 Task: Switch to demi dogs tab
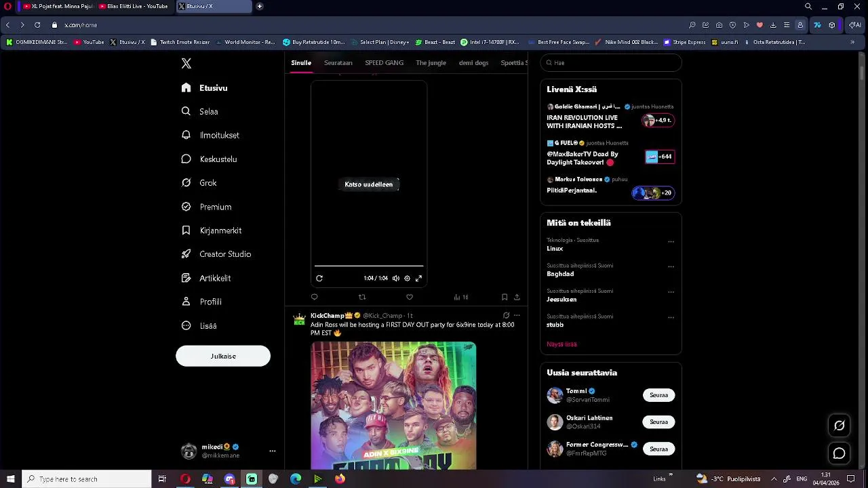pos(473,63)
